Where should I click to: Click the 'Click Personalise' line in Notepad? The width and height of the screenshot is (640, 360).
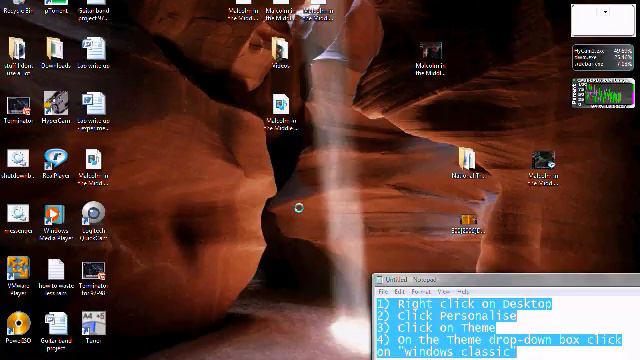click(x=447, y=316)
